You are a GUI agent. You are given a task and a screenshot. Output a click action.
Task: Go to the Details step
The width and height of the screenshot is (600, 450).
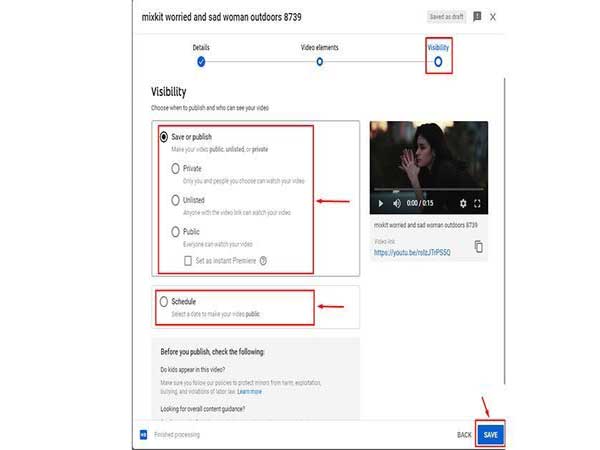point(201,61)
